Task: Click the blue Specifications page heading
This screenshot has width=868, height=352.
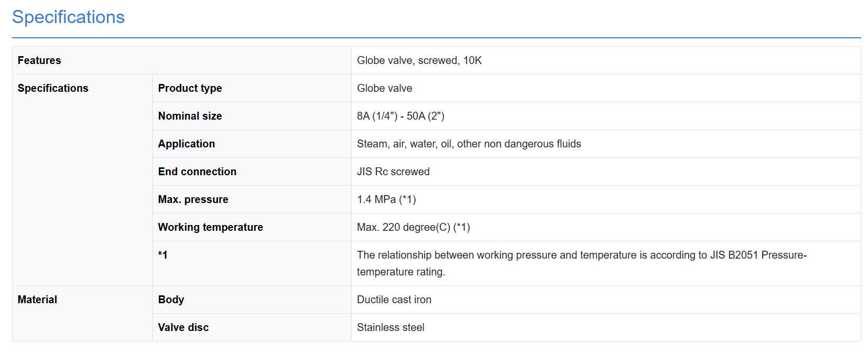Action: (x=68, y=17)
